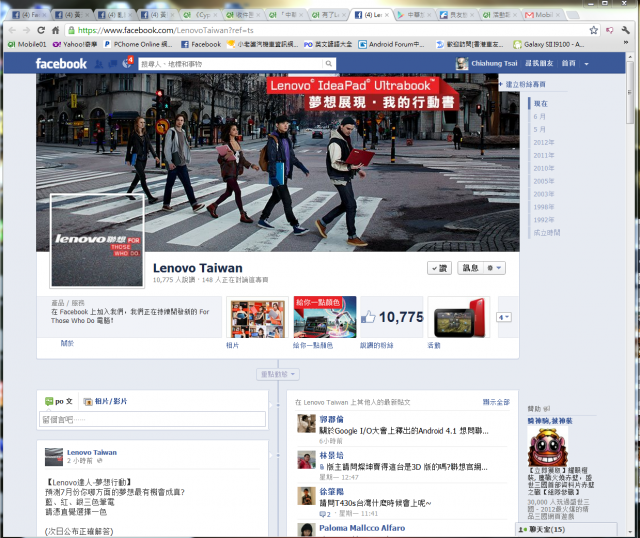640x538 pixels.
Task: Open the Chrome wrench settings menu
Action: click(625, 30)
